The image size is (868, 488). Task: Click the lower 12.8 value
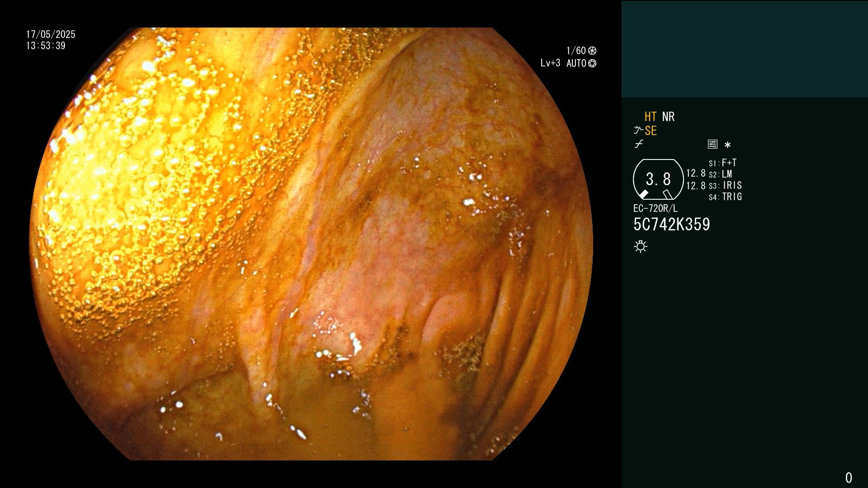pos(696,186)
